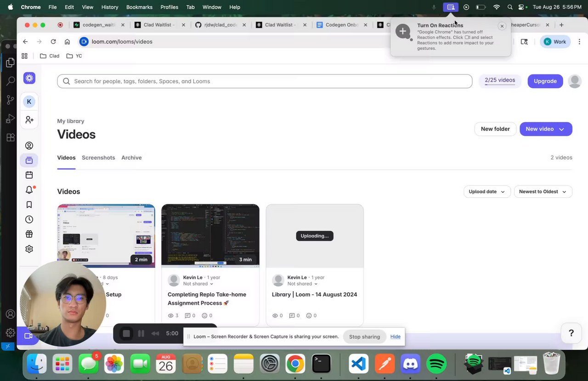Dismiss the Turn On Reactions notification

click(502, 26)
